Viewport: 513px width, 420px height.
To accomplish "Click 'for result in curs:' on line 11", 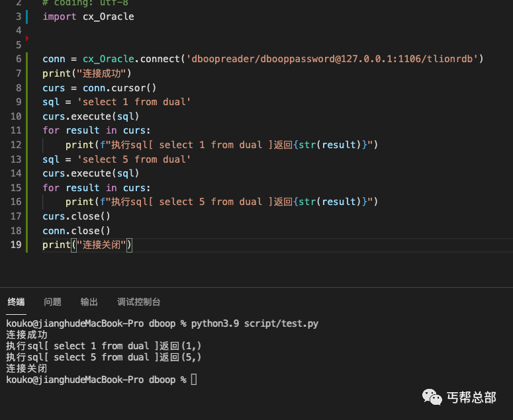I will point(97,130).
